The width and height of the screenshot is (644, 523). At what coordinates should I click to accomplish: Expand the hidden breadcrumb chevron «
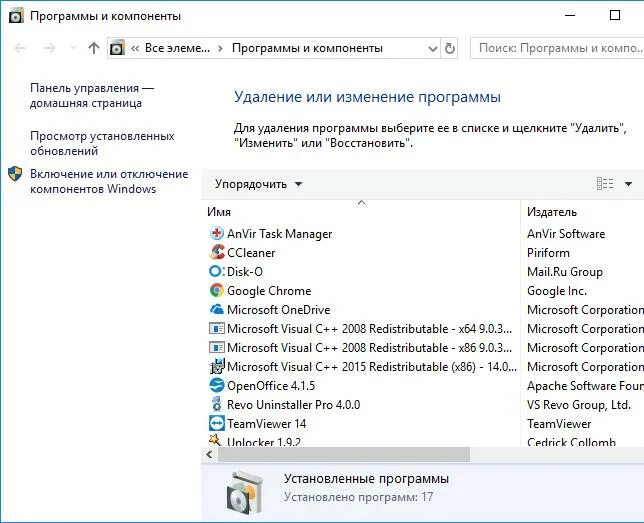(x=135, y=48)
